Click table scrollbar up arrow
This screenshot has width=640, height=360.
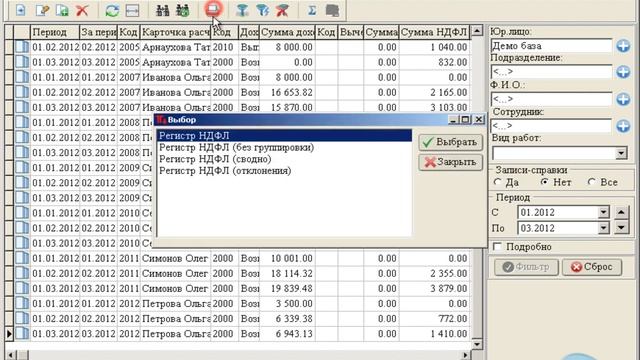(x=477, y=30)
